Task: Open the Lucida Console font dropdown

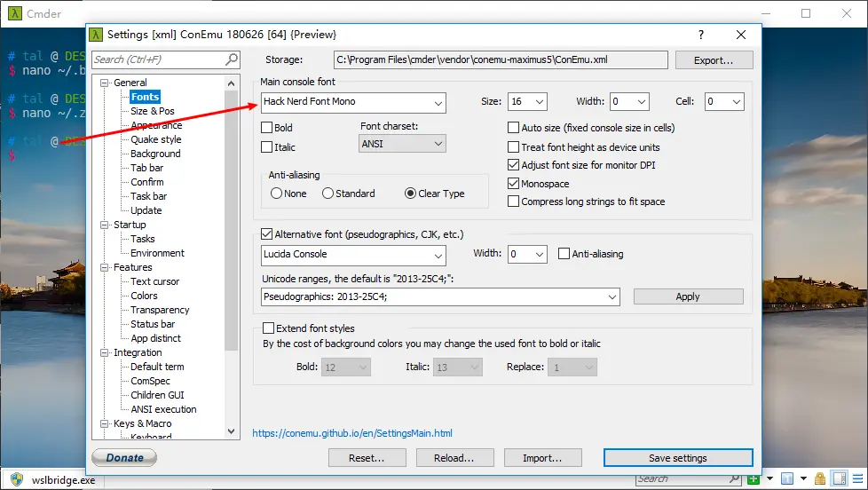Action: tap(438, 256)
